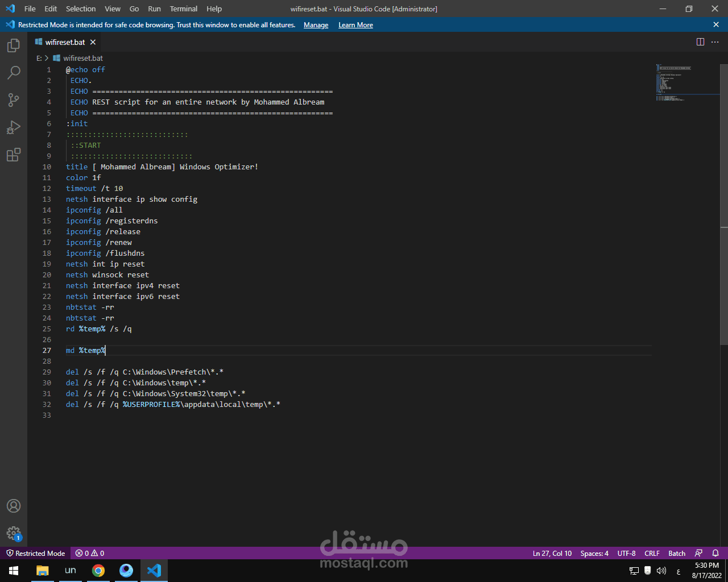This screenshot has width=728, height=582.
Task: Click the %USERPROFILE% del command line
Action: [x=173, y=404]
